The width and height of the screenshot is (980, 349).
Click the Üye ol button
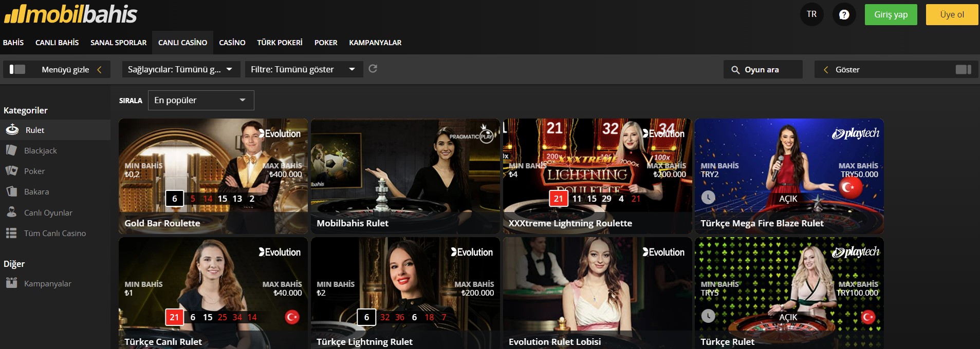point(952,14)
